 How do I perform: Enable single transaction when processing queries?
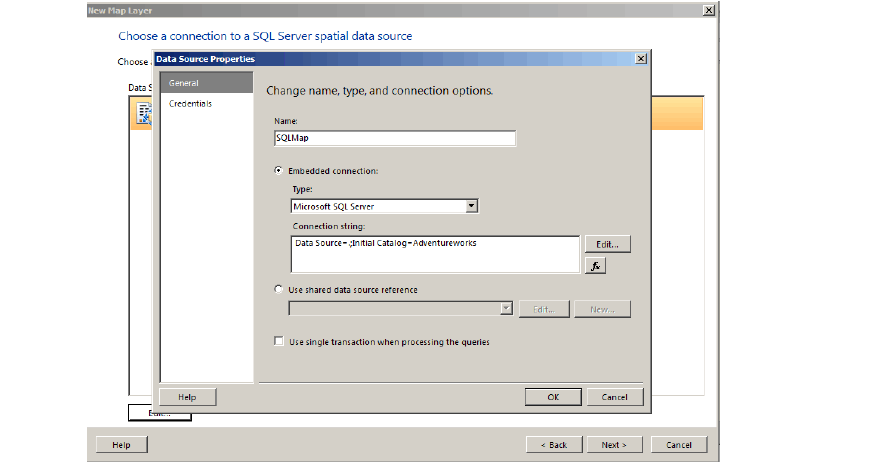(x=279, y=341)
